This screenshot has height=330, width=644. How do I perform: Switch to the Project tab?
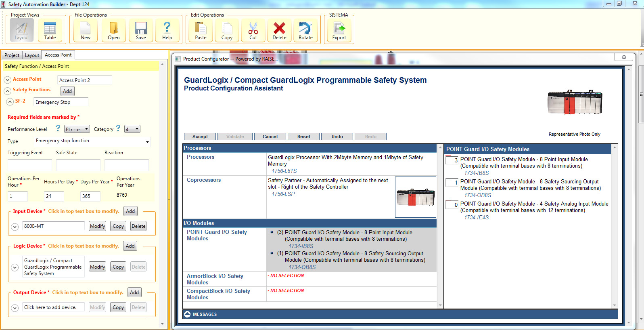click(x=12, y=55)
